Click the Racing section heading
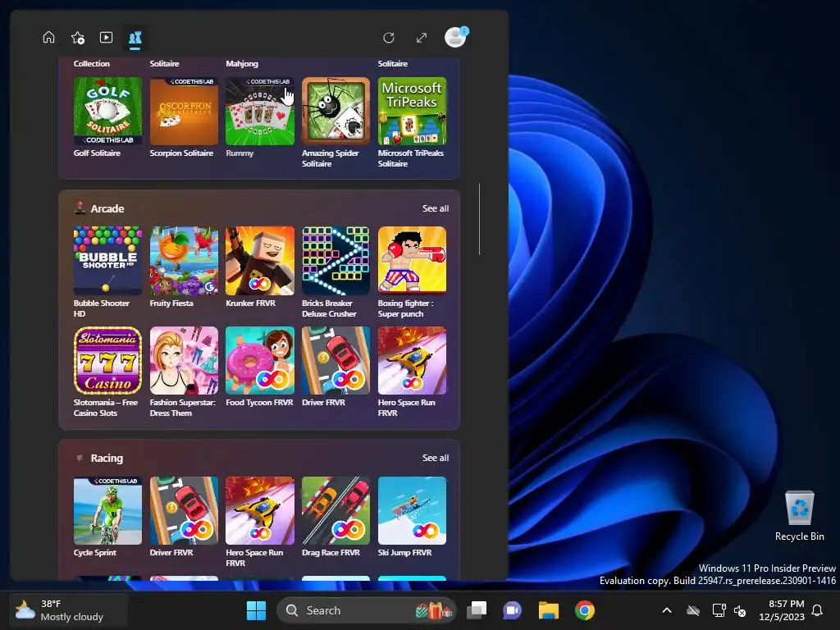 107,458
